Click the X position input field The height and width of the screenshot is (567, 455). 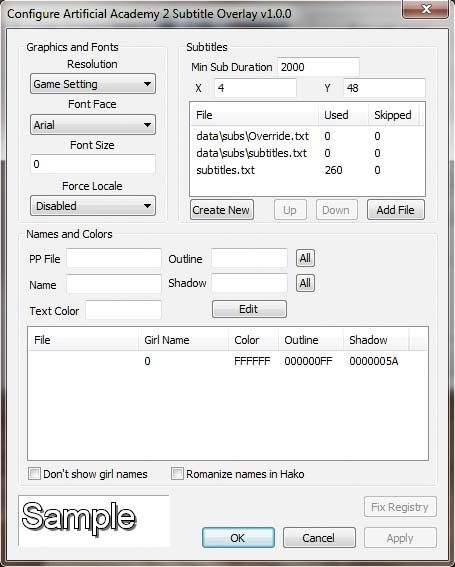(255, 88)
